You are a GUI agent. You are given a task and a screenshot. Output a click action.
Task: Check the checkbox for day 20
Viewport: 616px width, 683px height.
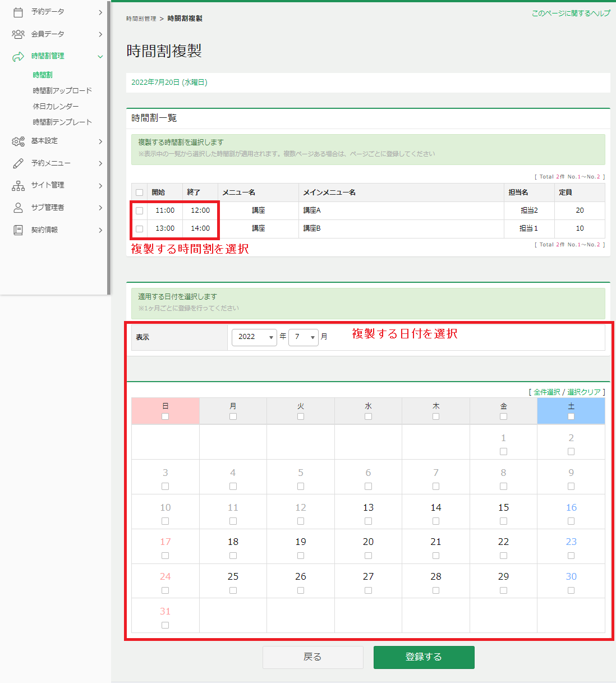[x=368, y=556]
